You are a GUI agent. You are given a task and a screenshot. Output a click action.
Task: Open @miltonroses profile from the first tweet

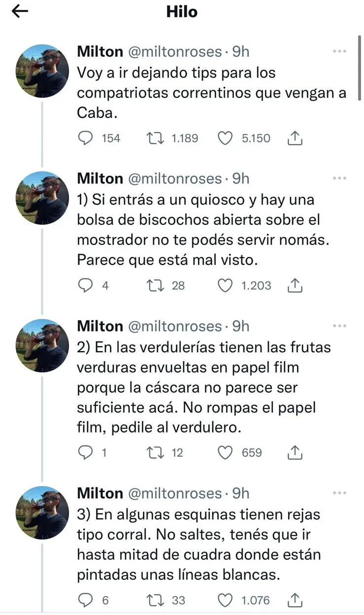pos(175,51)
